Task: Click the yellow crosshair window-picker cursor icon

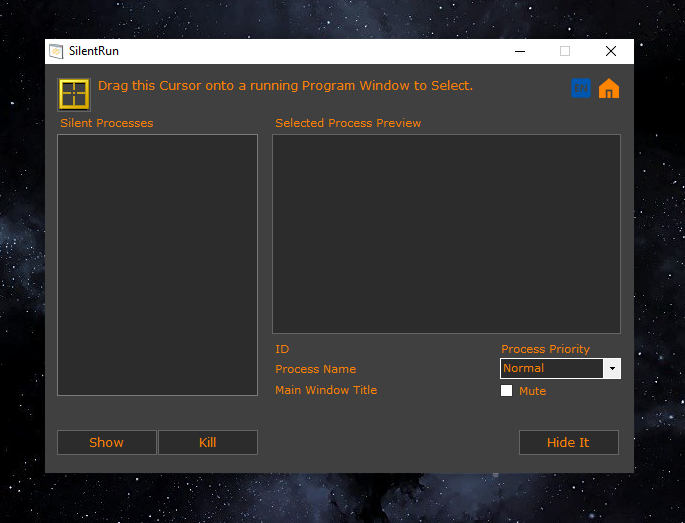Action: coord(74,94)
